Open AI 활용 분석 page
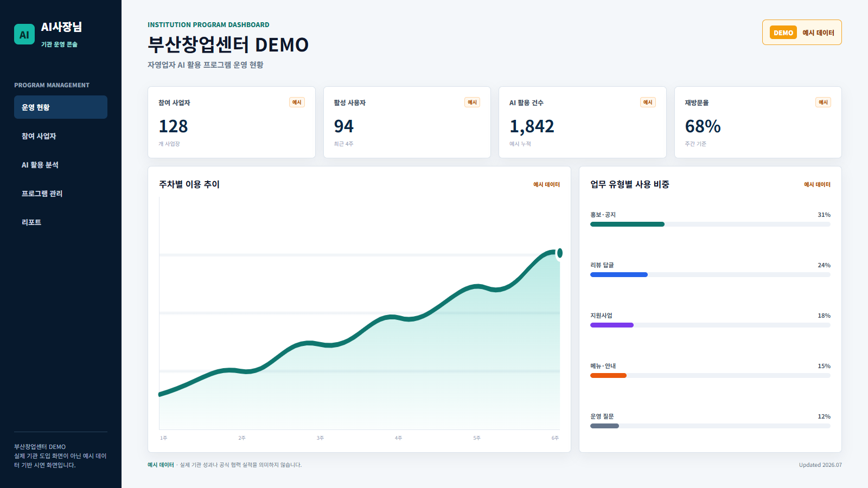Image resolution: width=868 pixels, height=488 pixels. (x=61, y=165)
